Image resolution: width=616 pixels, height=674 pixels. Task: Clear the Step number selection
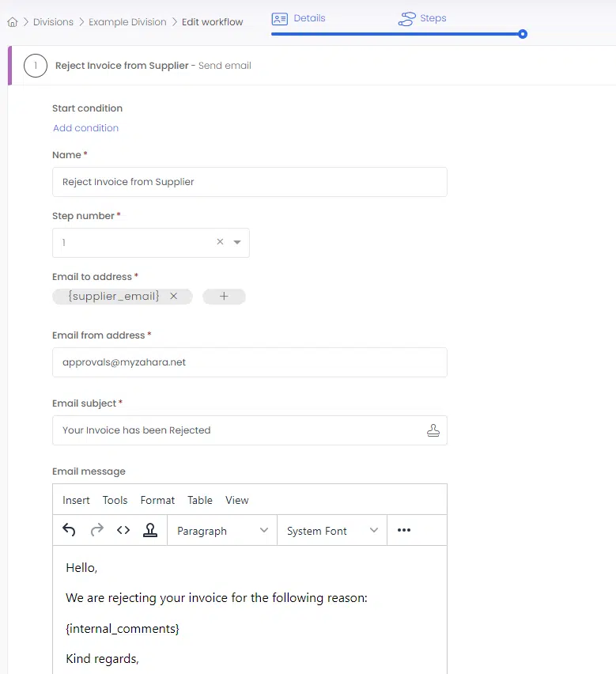[220, 241]
